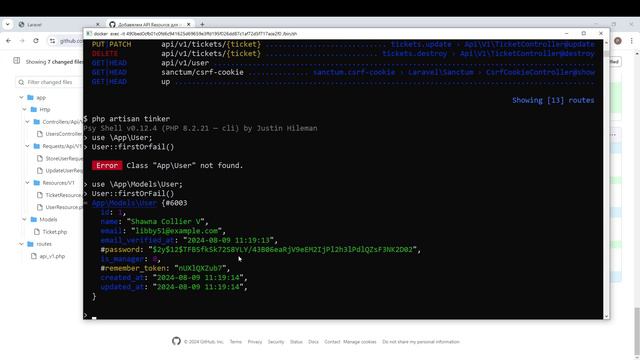The image size is (640, 360).
Task: Click the docker terminal window title icon
Action: point(89,33)
